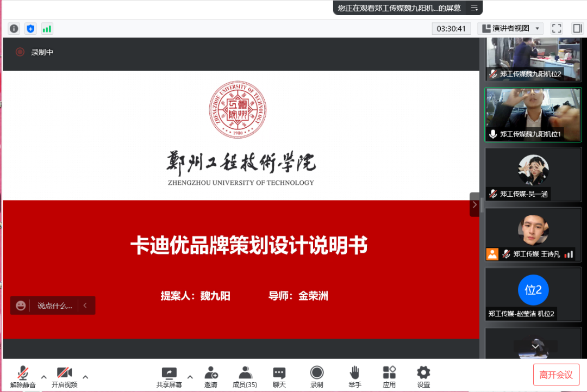Open the 成员(35) members list
Image resolution: width=587 pixels, height=392 pixels.
[x=245, y=377]
